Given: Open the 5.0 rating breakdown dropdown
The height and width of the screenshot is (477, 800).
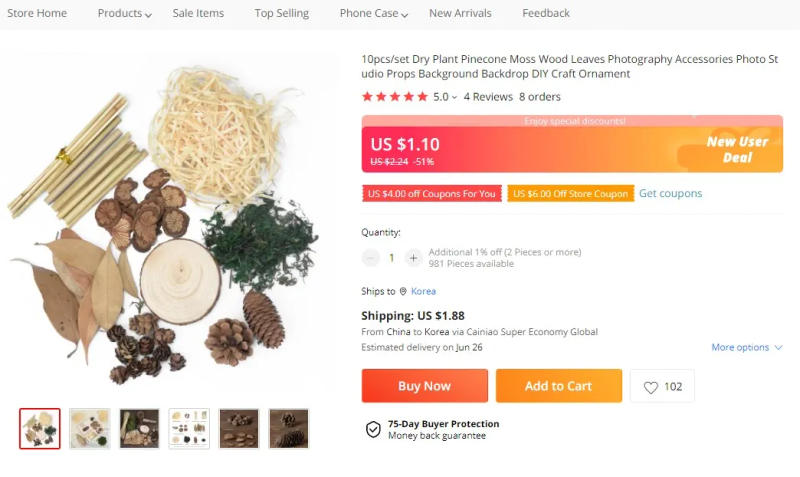Looking at the screenshot, I should [454, 98].
